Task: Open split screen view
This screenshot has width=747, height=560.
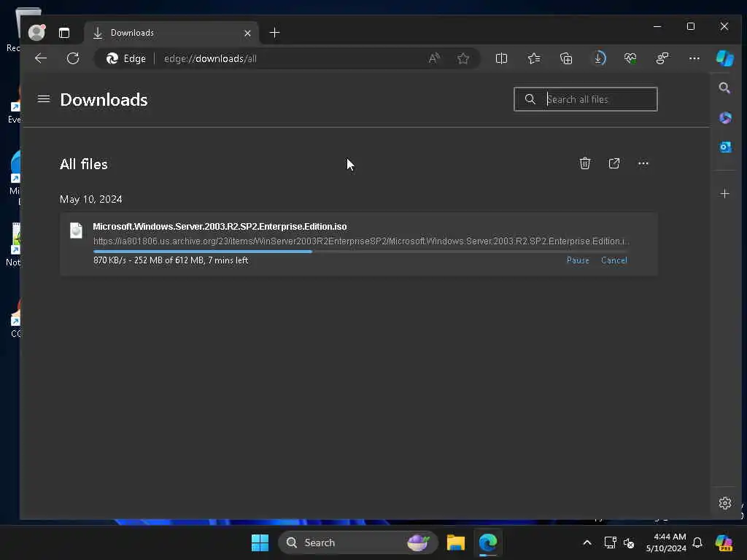Action: click(501, 58)
